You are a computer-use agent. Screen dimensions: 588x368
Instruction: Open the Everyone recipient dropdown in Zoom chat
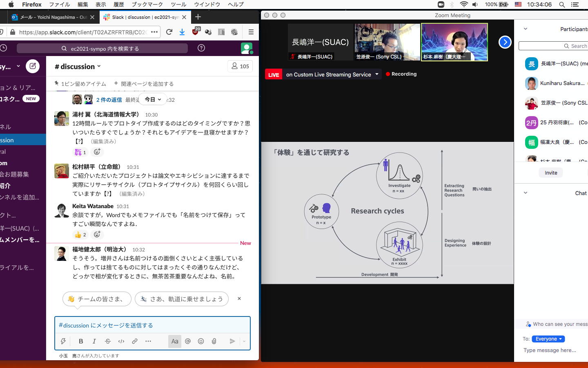pyautogui.click(x=548, y=339)
